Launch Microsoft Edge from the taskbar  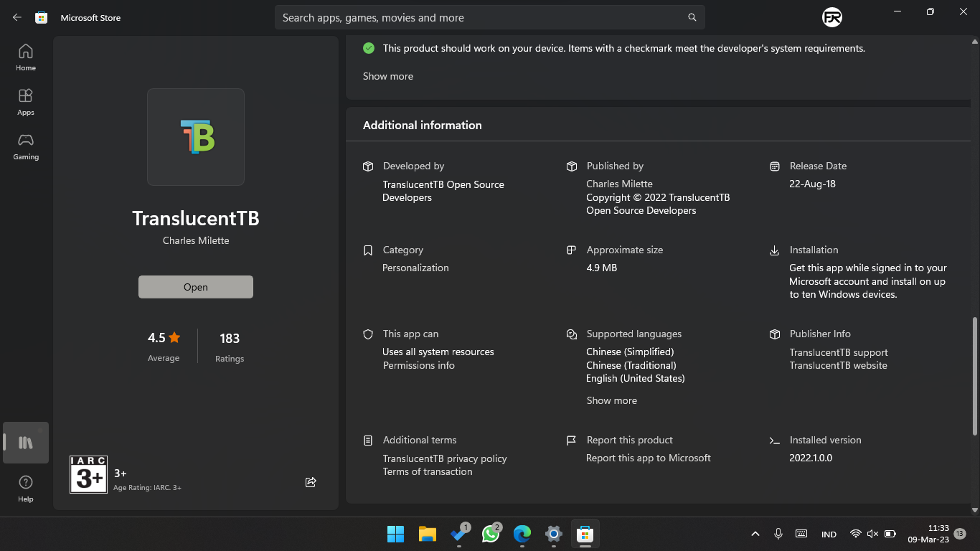click(522, 534)
